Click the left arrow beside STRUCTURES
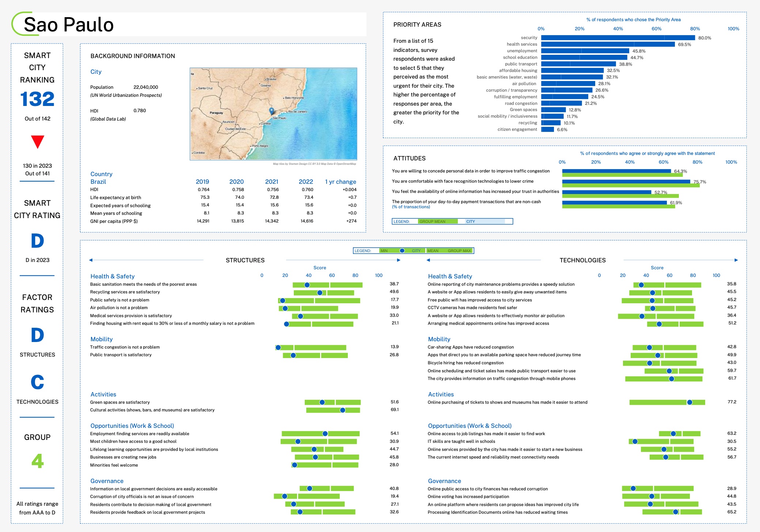The width and height of the screenshot is (760, 532). point(90,260)
